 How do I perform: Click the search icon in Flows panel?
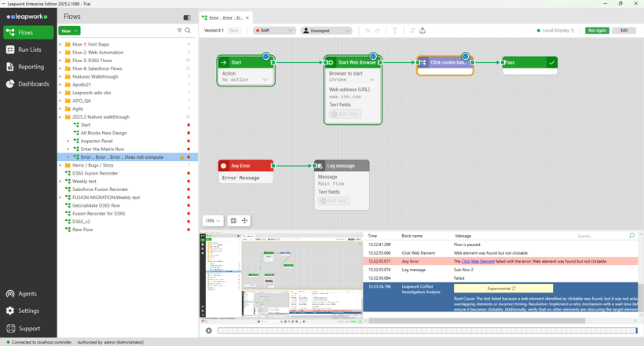click(188, 31)
